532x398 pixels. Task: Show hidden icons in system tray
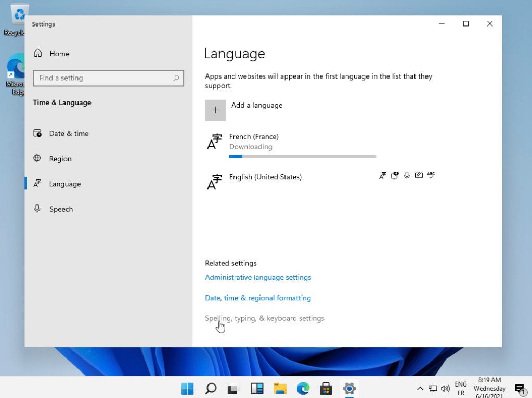point(420,389)
